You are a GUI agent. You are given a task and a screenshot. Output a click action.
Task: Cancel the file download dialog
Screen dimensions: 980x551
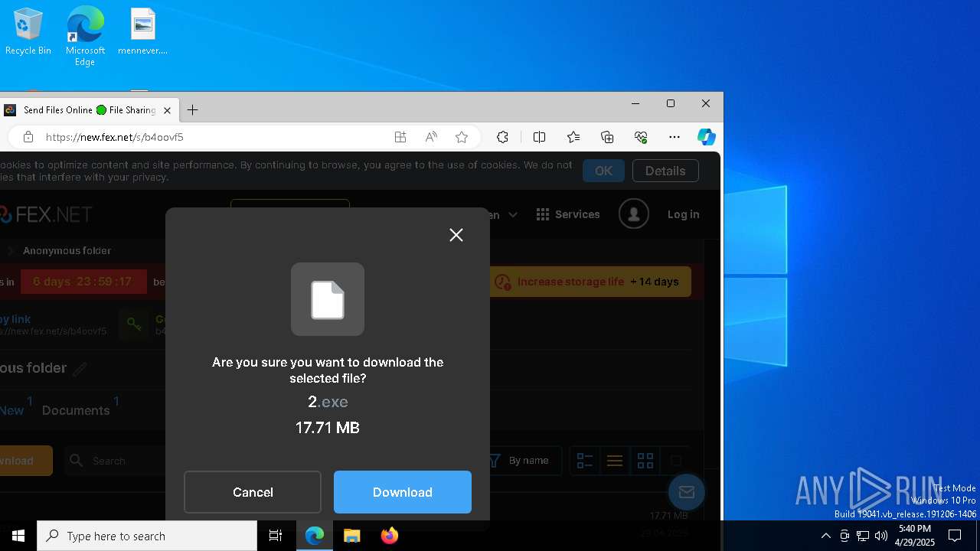pyautogui.click(x=253, y=492)
